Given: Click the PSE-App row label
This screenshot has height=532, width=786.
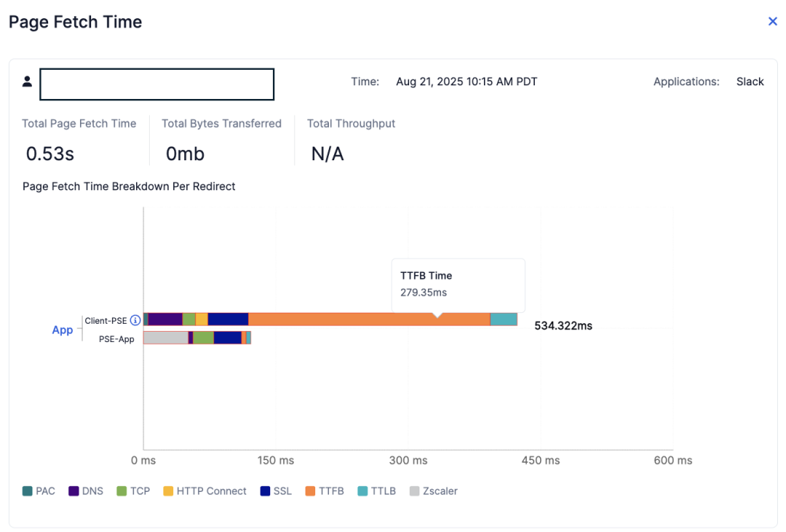Looking at the screenshot, I should 116,339.
